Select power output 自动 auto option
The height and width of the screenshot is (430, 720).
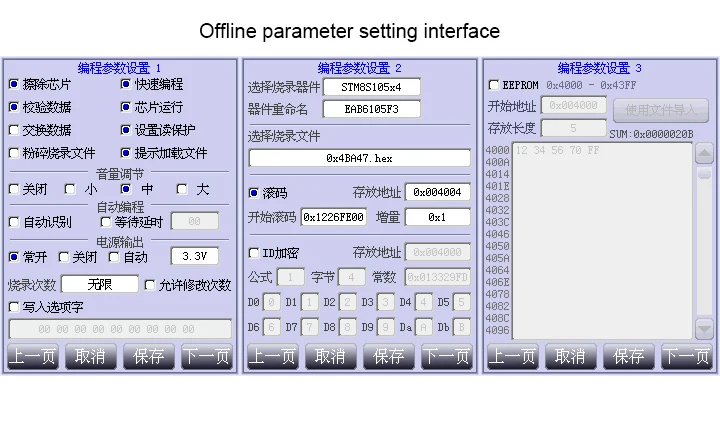point(114,257)
